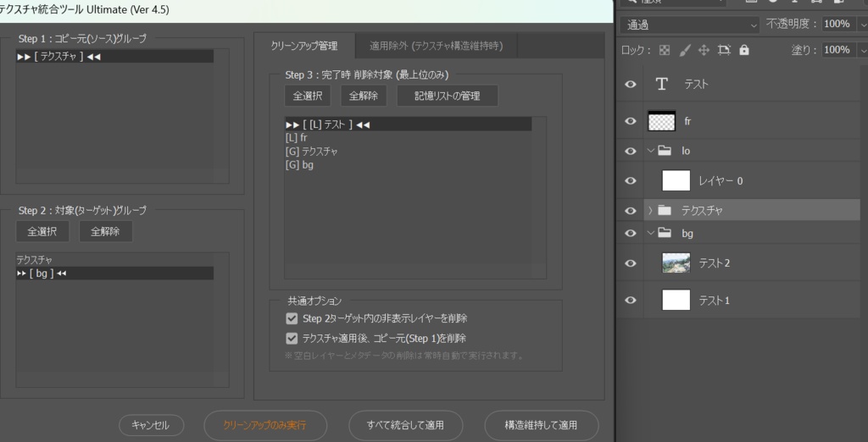Collapse the bg group
Image resolution: width=868 pixels, height=442 pixels.
pos(650,234)
